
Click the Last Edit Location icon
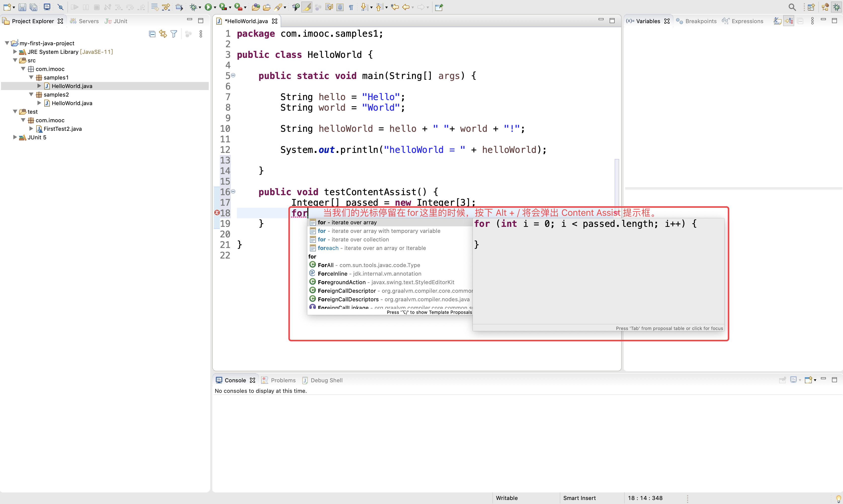coord(395,7)
